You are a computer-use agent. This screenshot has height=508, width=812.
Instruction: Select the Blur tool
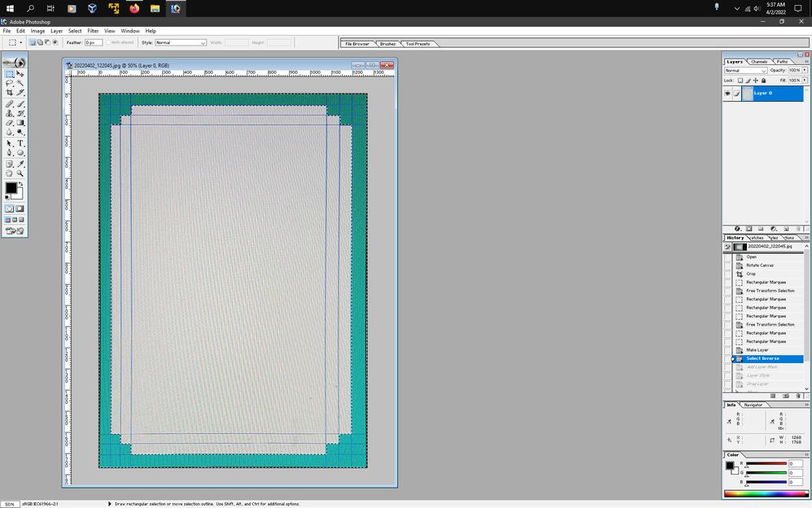coord(9,132)
